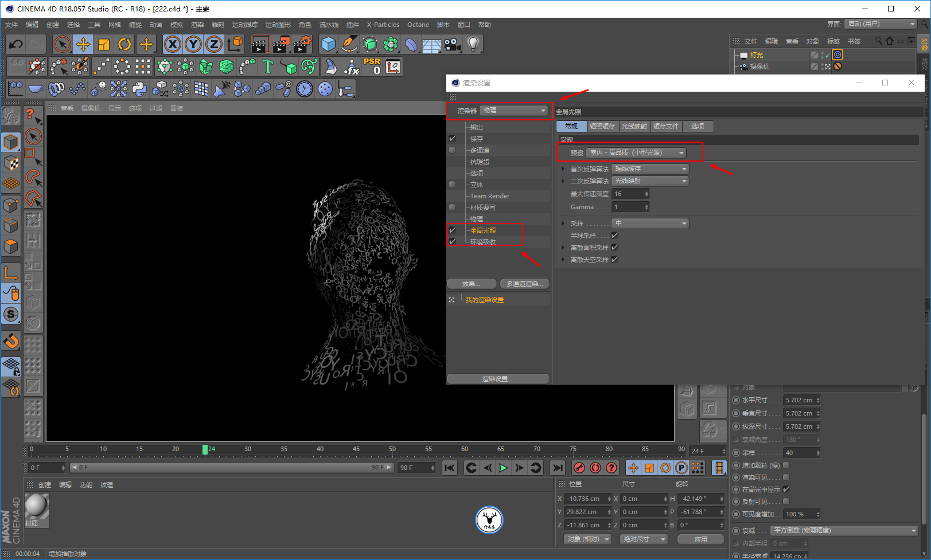Click the frame range bar below the timeline
The image size is (931, 560).
[232, 468]
